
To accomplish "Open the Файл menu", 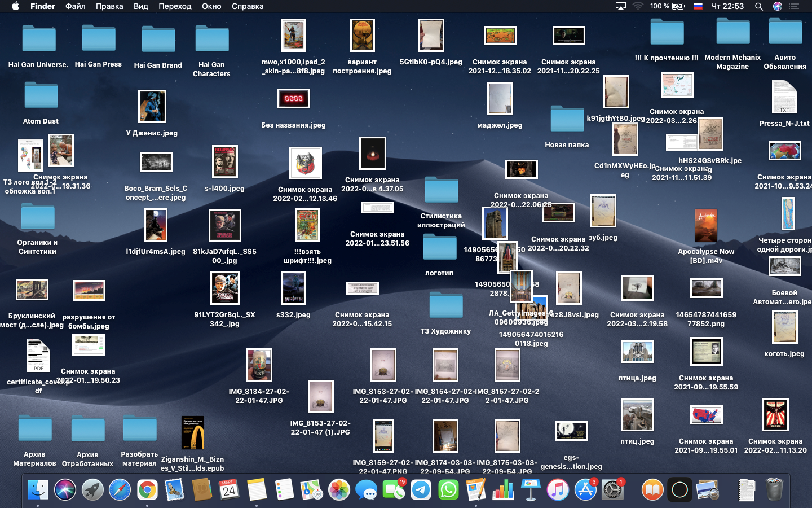I will pos(75,6).
